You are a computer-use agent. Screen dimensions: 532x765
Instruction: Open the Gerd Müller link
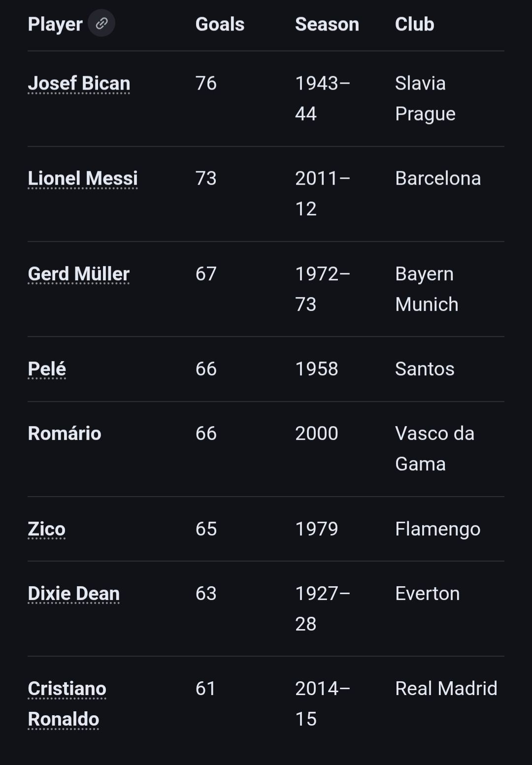(x=79, y=274)
